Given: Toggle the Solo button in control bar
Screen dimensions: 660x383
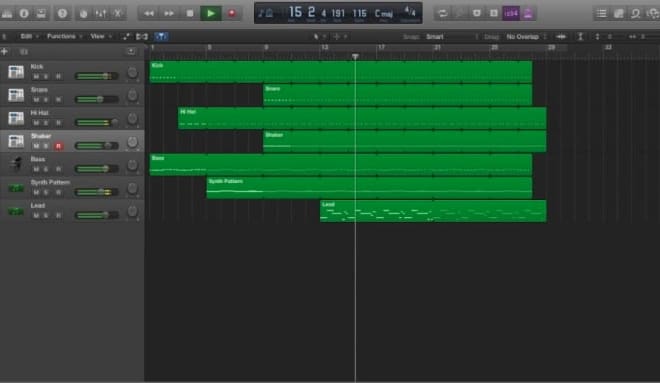Looking at the screenshot, I should [494, 13].
